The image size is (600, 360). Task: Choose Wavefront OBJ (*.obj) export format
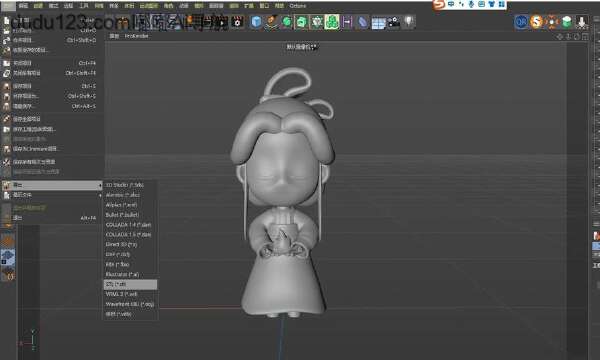click(x=130, y=304)
